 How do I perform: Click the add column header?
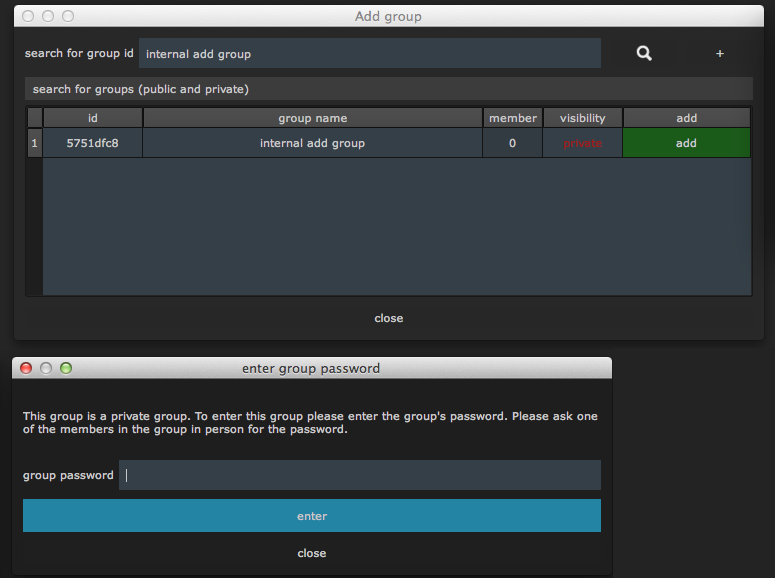(x=686, y=118)
